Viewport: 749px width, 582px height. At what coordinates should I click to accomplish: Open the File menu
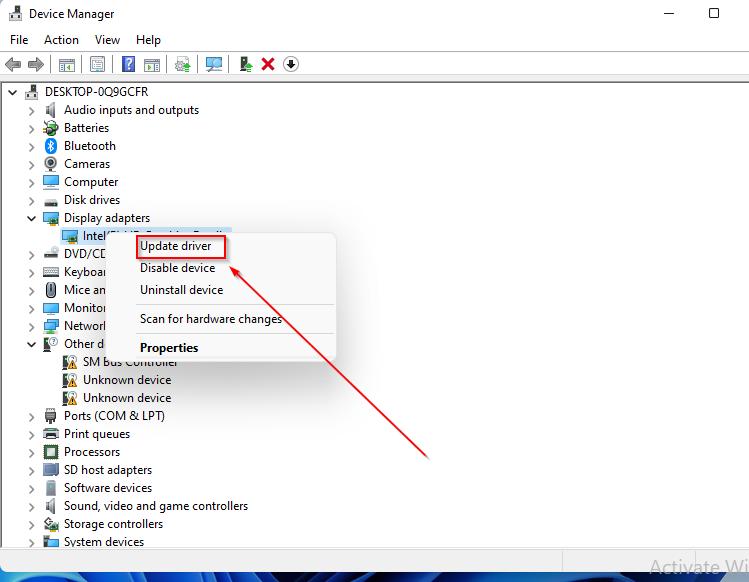19,40
